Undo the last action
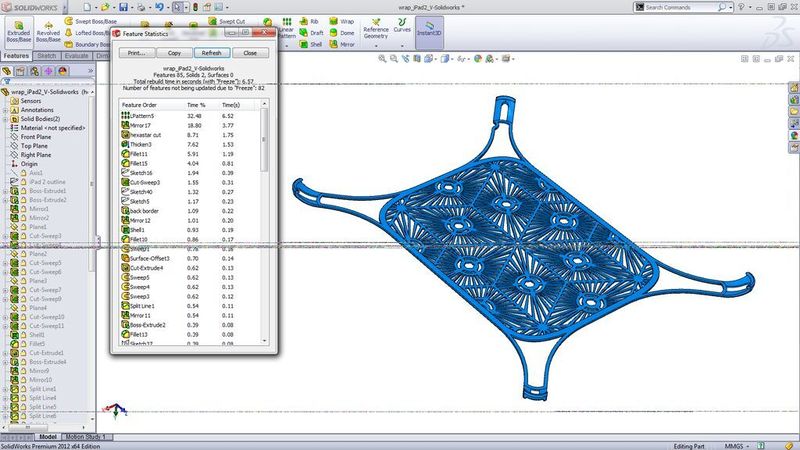 [x=159, y=7]
